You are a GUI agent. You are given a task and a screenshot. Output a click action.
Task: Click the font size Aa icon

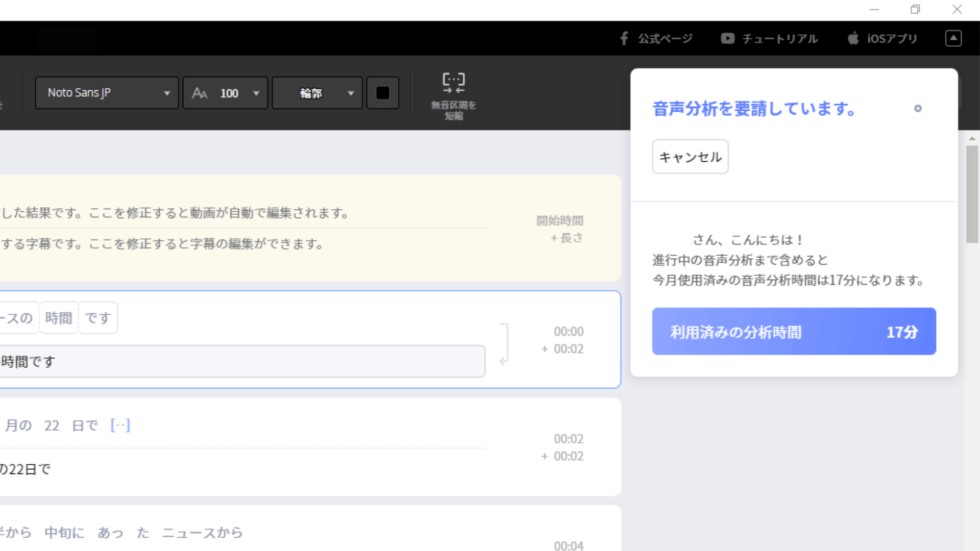pyautogui.click(x=200, y=93)
